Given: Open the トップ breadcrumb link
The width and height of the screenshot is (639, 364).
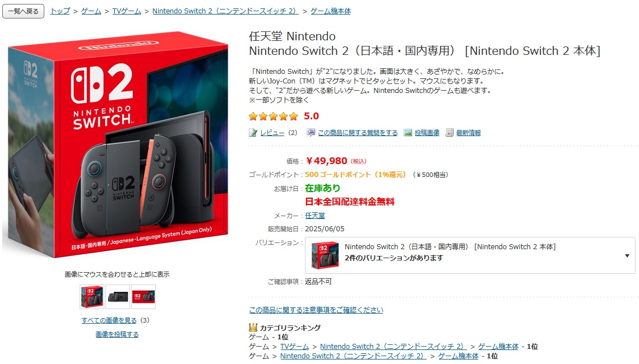Looking at the screenshot, I should pos(61,11).
